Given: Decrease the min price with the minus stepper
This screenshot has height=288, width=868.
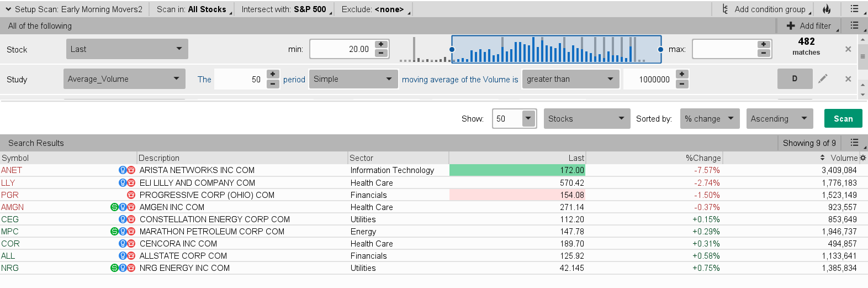Looking at the screenshot, I should (x=381, y=53).
